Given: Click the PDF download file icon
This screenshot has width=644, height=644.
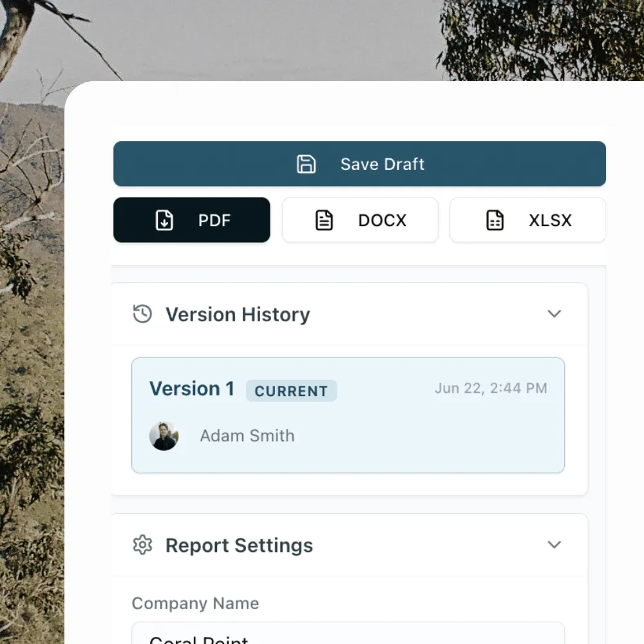Looking at the screenshot, I should click(x=164, y=220).
